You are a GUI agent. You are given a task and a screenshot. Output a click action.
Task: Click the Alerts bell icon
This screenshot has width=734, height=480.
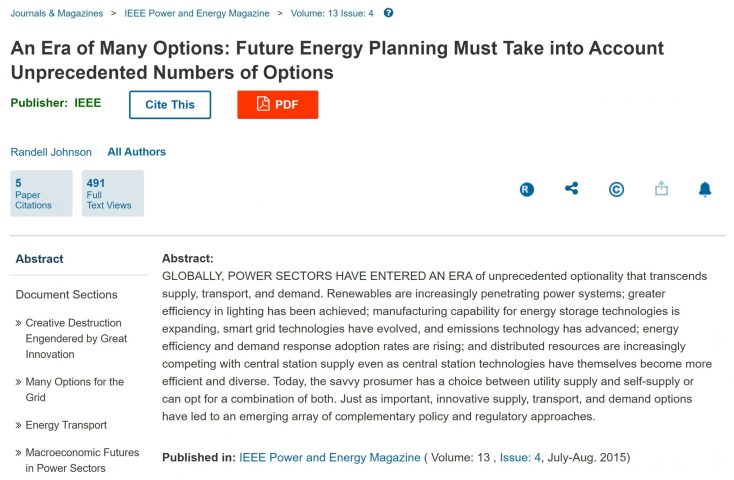pyautogui.click(x=705, y=189)
